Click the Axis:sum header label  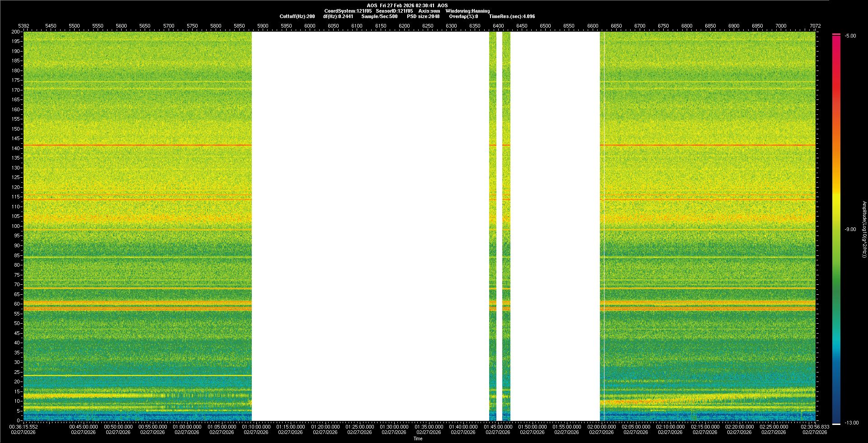[429, 11]
